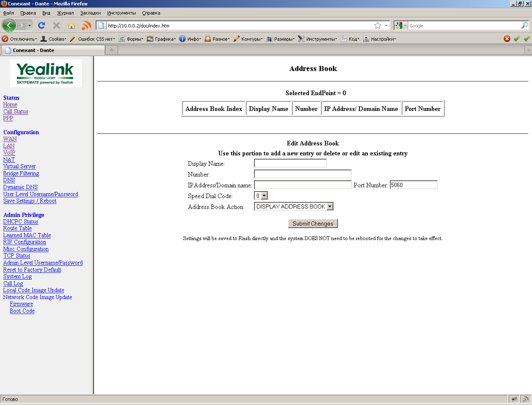Click the stop loading X icon

click(57, 25)
